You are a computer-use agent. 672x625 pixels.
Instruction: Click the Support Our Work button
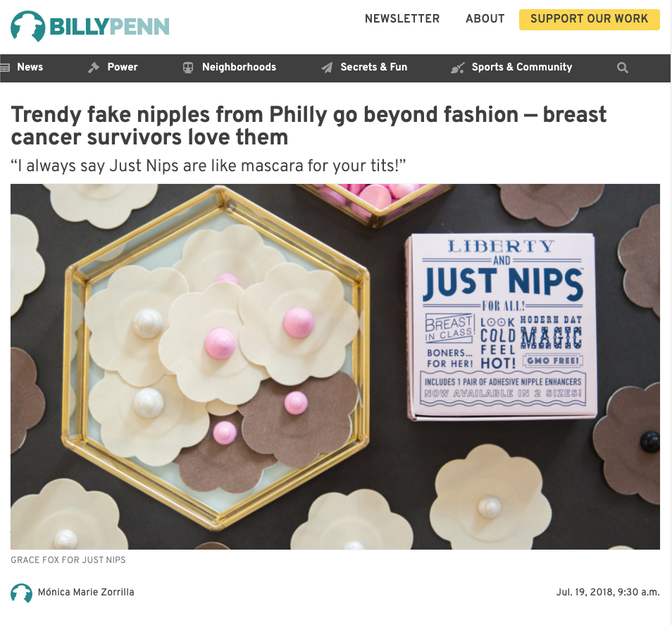pos(590,19)
